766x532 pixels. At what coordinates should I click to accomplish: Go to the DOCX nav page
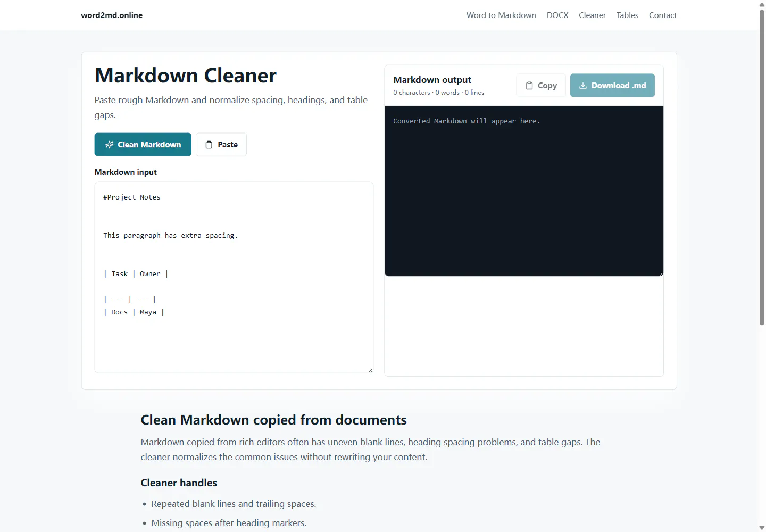click(x=557, y=15)
